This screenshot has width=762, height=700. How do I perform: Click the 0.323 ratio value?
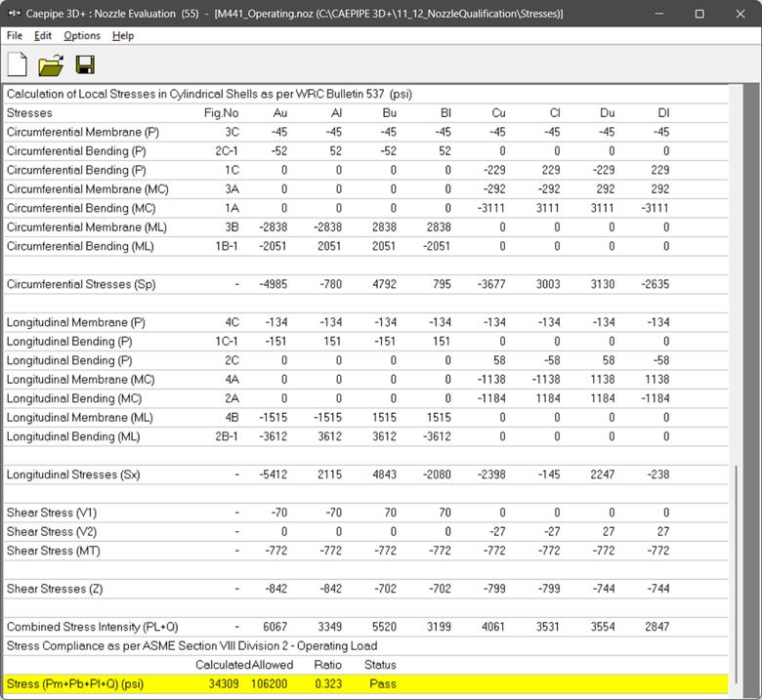(326, 683)
